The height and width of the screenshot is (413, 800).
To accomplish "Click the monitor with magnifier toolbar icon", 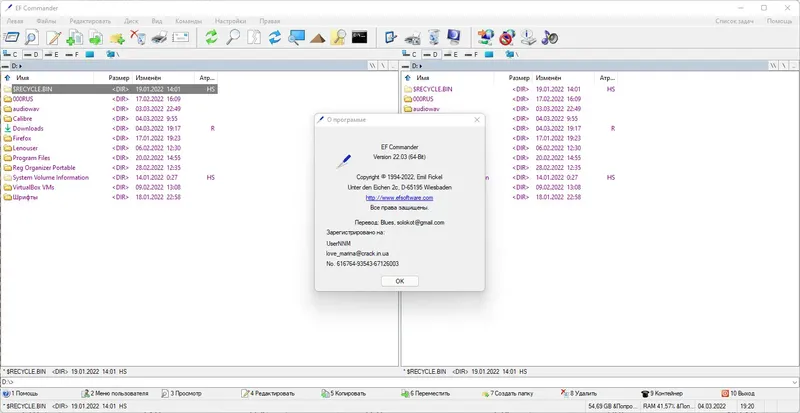I will (296, 37).
